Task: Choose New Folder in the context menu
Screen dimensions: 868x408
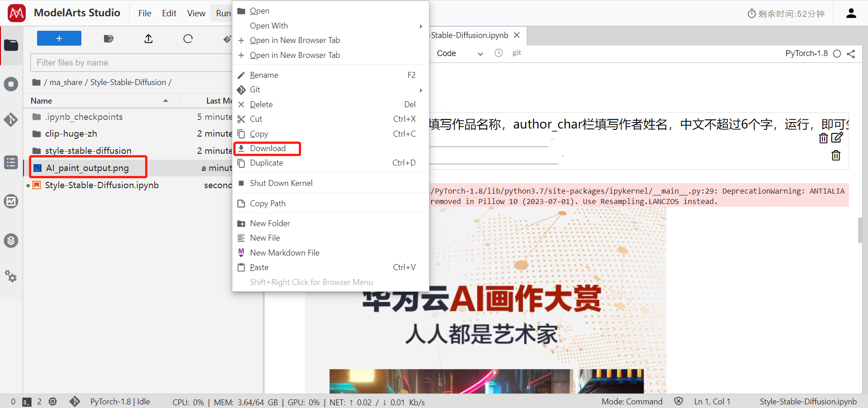Action: pyautogui.click(x=330, y=223)
